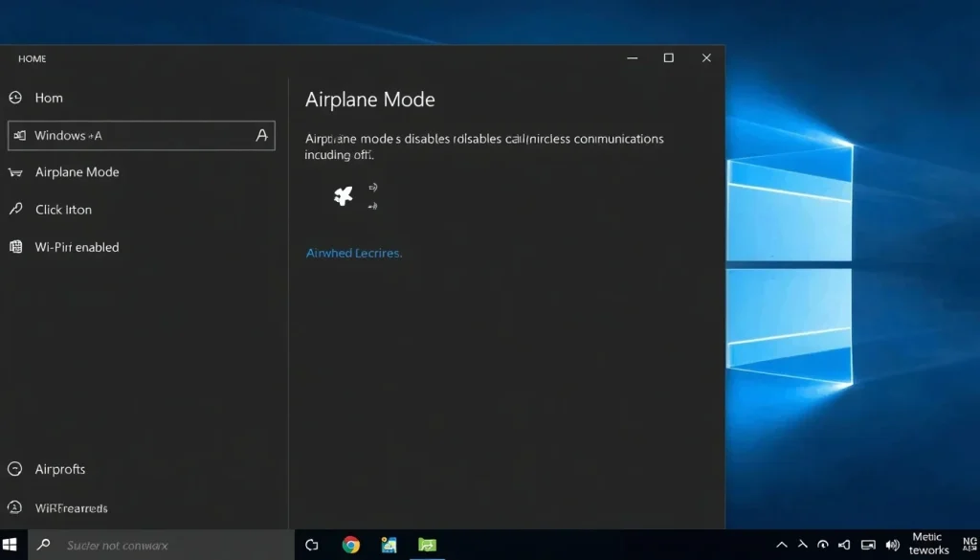This screenshot has height=560, width=980.
Task: Open Wi-Pirf enabled sidebar entry
Action: click(x=77, y=248)
